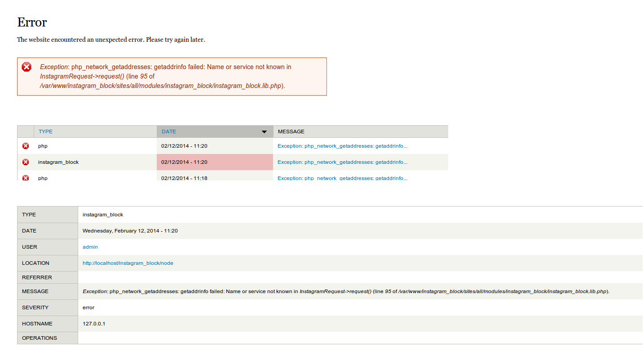Click the HOSTNAME label
The height and width of the screenshot is (360, 644).
click(37, 324)
